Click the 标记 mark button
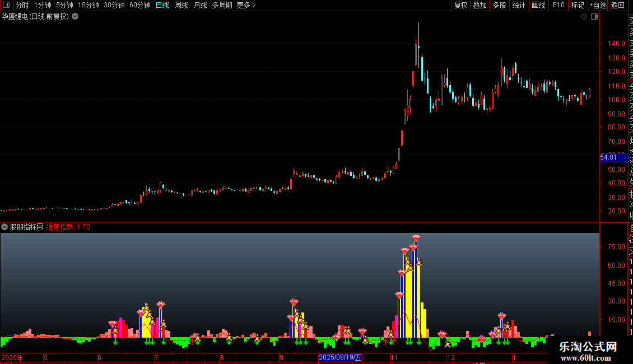Image resolution: width=633 pixels, height=364 pixels. (x=578, y=5)
